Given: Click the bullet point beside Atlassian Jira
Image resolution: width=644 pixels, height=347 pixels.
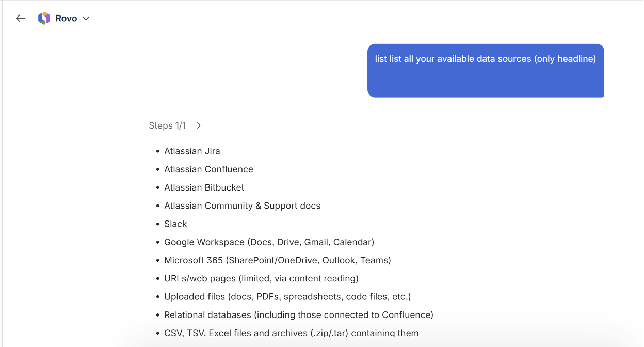Looking at the screenshot, I should coord(158,151).
